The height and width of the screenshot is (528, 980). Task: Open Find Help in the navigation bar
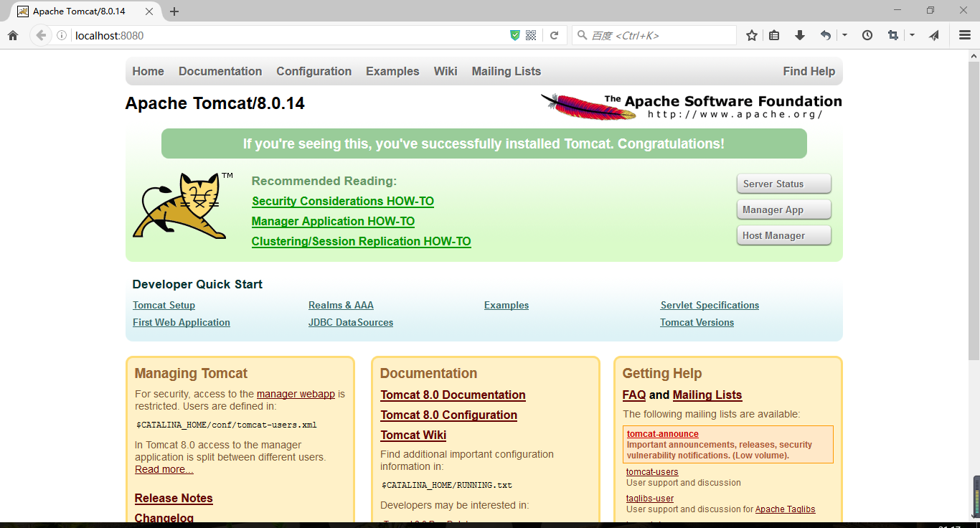point(809,71)
